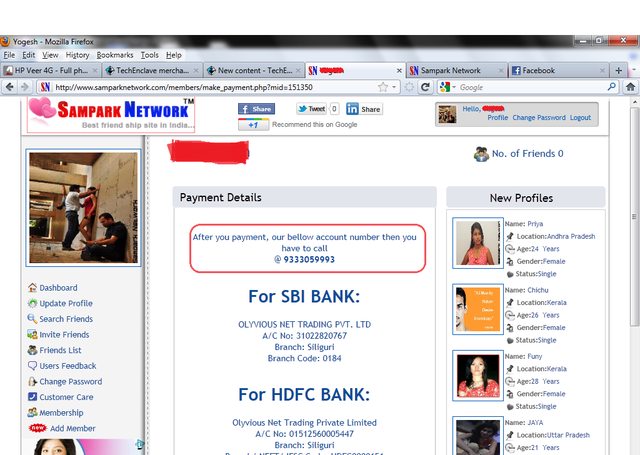Screen dimensions: 640x455
Task: Open the Invite Friends link
Action: point(64,335)
